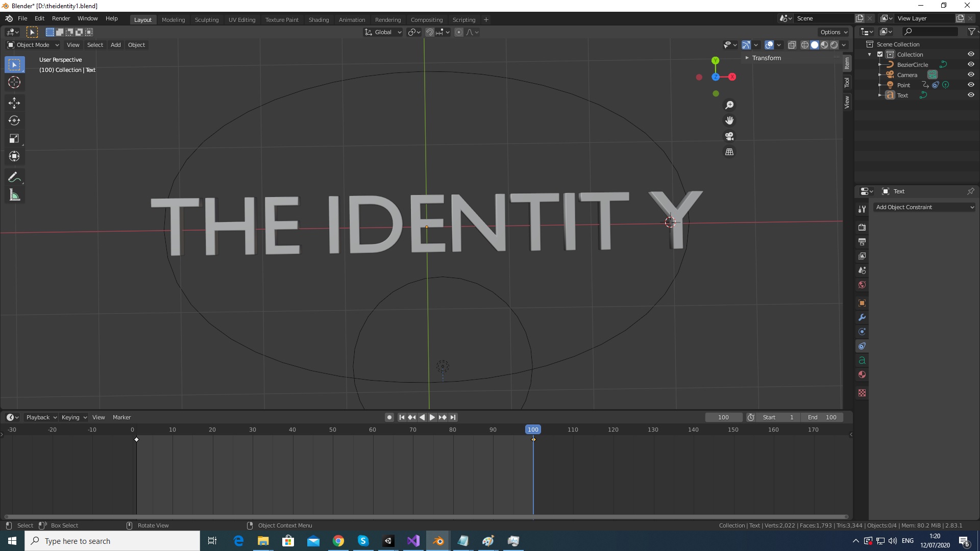Uncheck the Collection exclude checkbox
This screenshot has width=980, height=551.
(x=880, y=54)
